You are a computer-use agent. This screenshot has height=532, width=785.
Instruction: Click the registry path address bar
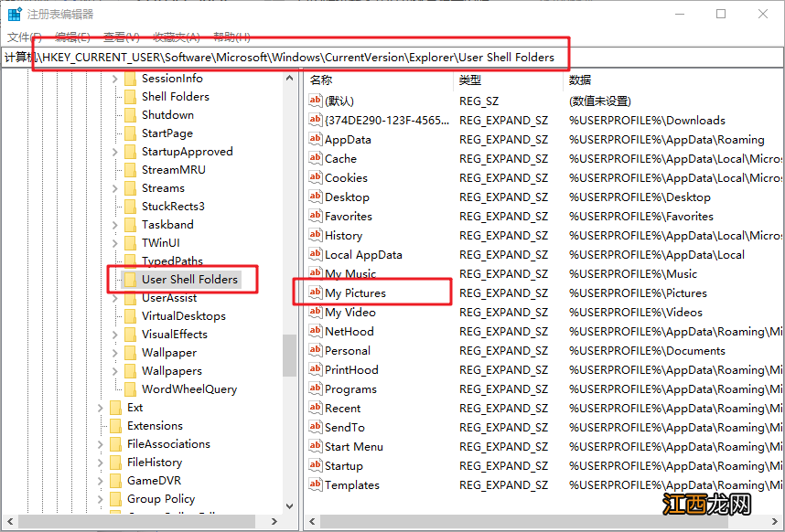pos(392,58)
